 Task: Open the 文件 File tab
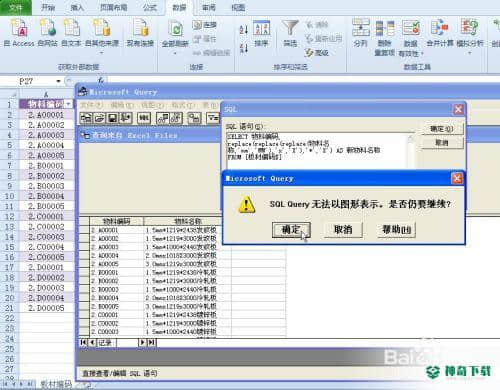[16, 7]
